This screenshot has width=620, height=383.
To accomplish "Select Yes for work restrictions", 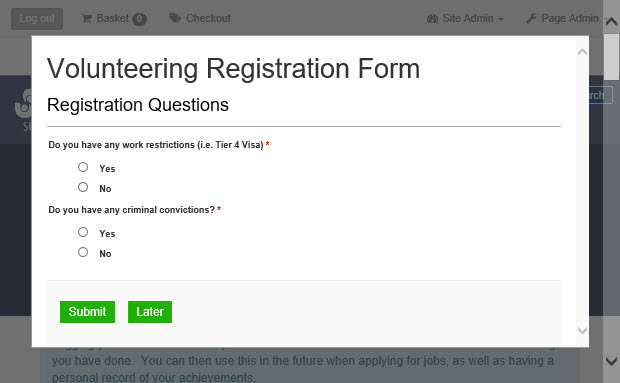I will click(83, 167).
